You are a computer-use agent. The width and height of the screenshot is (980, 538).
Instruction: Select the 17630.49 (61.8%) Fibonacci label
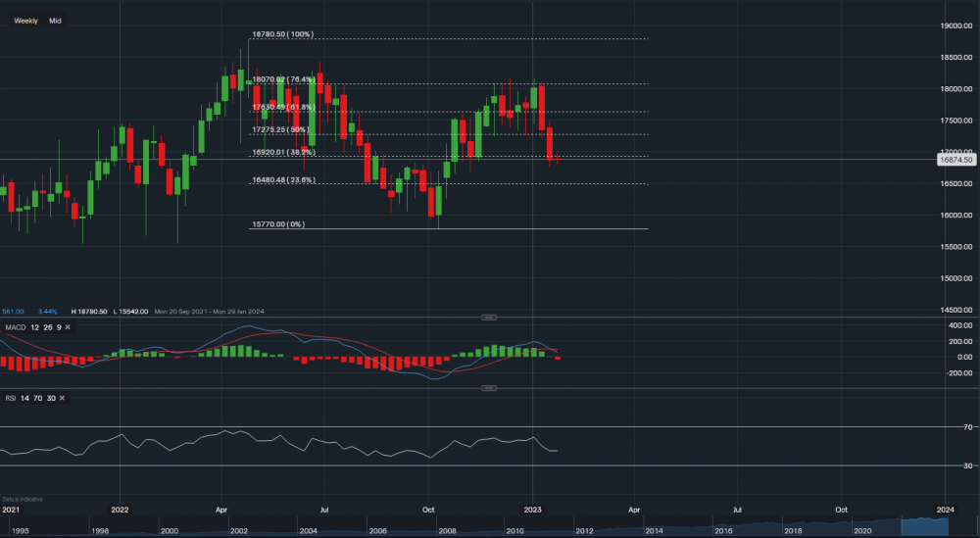pyautogui.click(x=283, y=108)
